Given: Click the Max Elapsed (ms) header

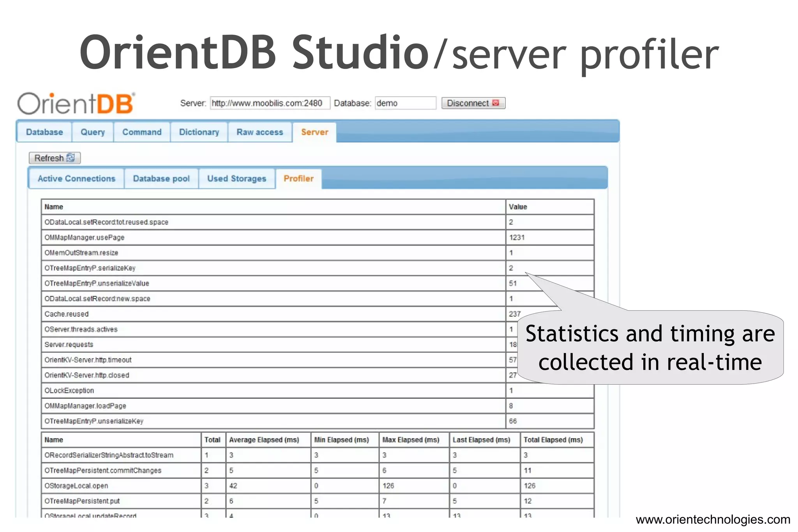Looking at the screenshot, I should click(x=414, y=440).
